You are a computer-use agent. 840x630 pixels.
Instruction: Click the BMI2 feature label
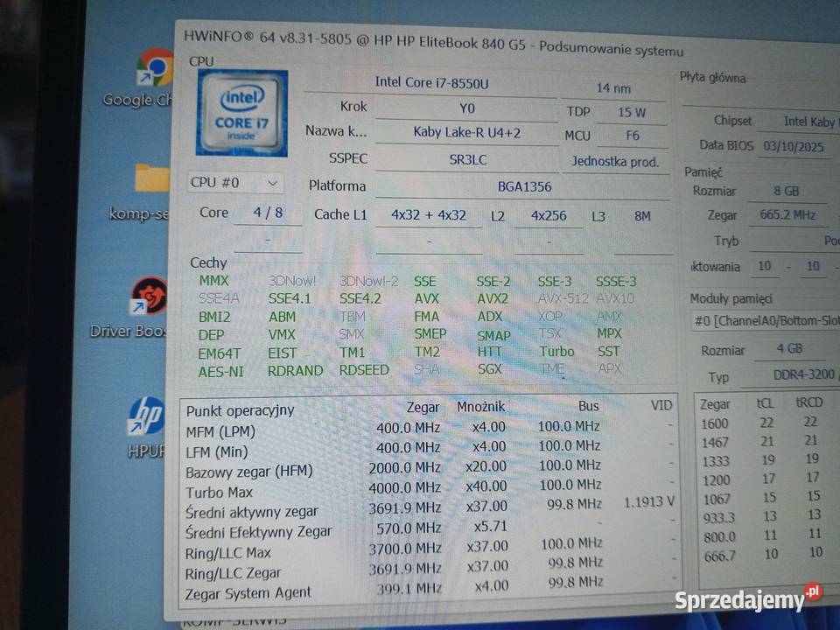coord(214,317)
